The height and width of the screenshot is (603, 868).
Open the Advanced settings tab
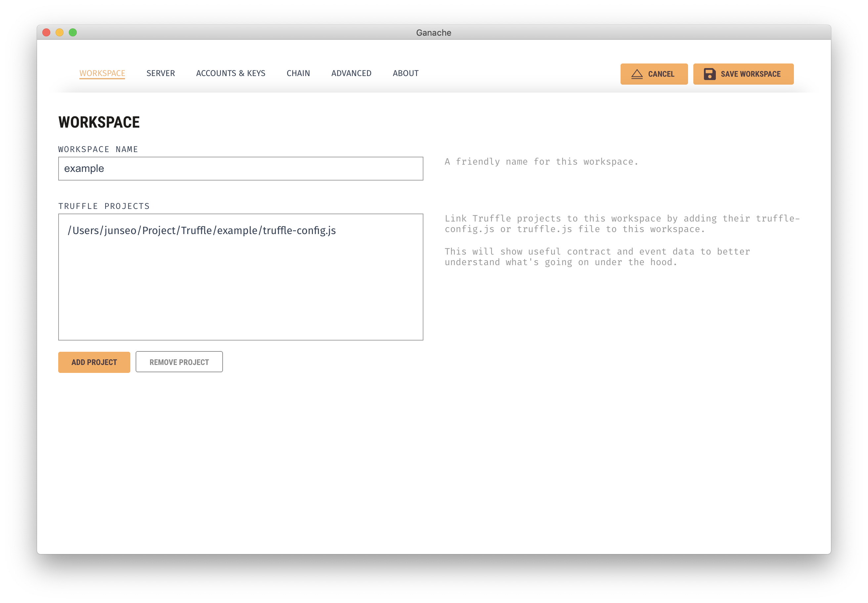pos(351,73)
